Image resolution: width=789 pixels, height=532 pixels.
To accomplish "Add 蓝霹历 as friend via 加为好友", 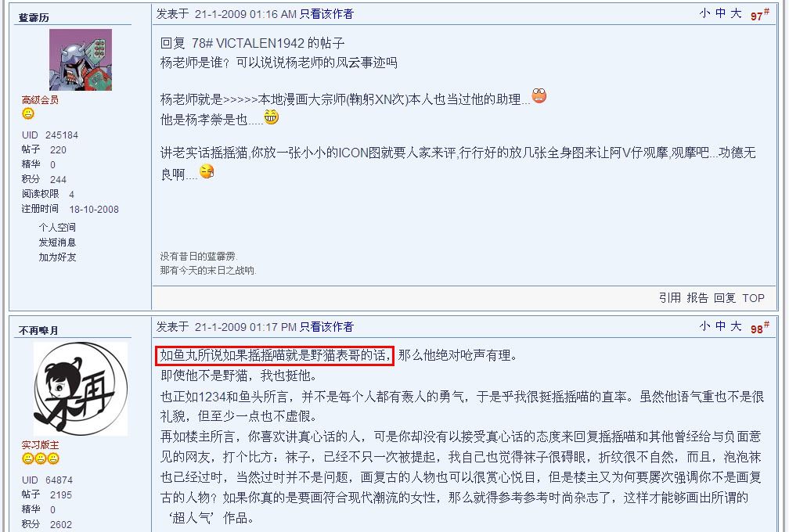I will (x=57, y=257).
